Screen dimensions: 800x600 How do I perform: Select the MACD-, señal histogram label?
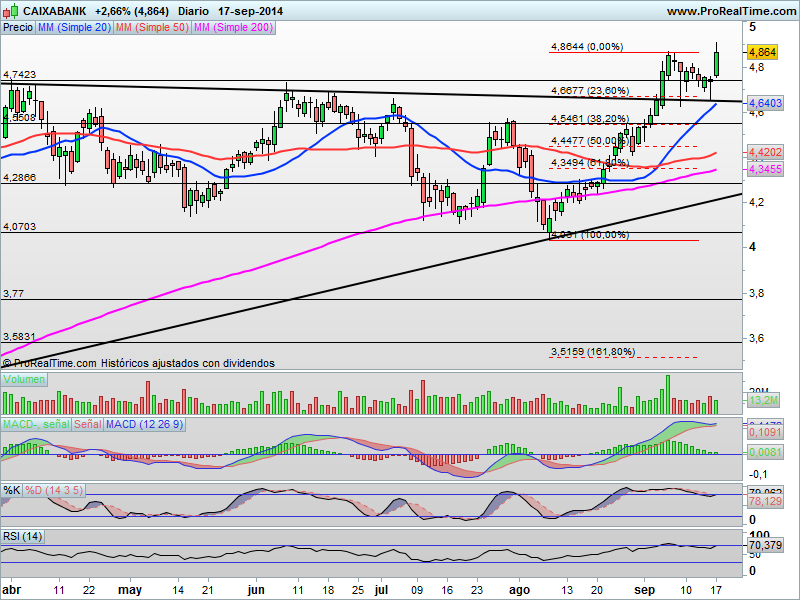pyautogui.click(x=36, y=424)
